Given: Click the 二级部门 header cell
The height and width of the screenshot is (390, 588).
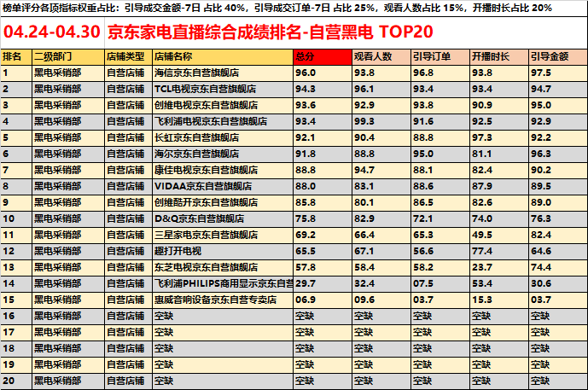Looking at the screenshot, I should (68, 56).
